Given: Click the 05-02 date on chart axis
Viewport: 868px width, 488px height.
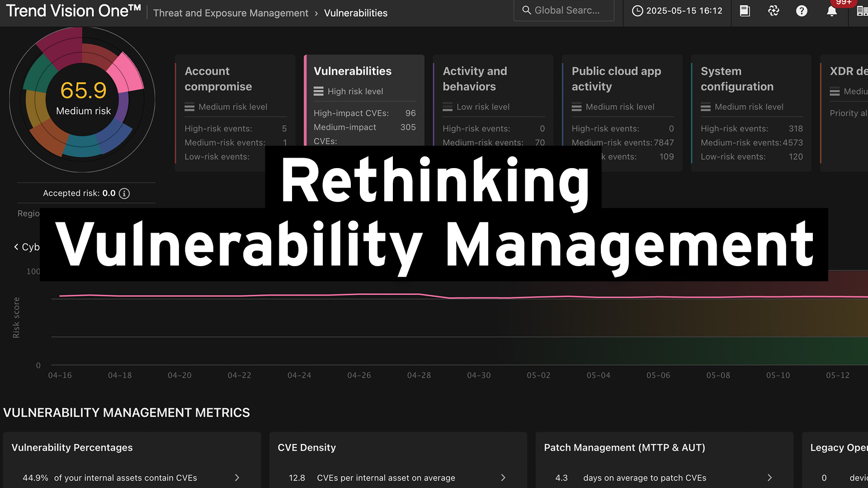Looking at the screenshot, I should click(x=538, y=375).
